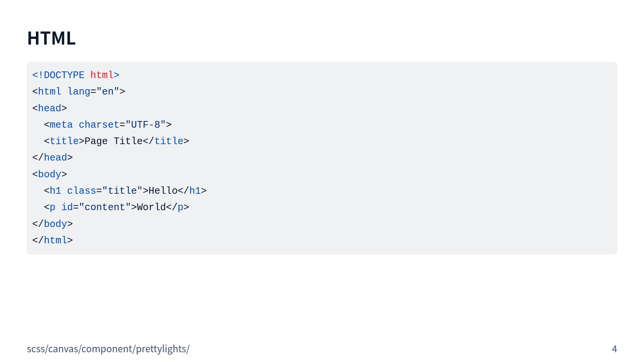Click the "UTF-8" attribute value
Viewport: 644px width, 362px height.
tap(146, 125)
